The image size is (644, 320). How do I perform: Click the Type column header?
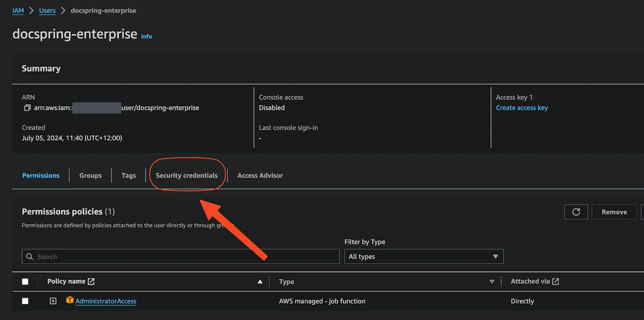287,282
